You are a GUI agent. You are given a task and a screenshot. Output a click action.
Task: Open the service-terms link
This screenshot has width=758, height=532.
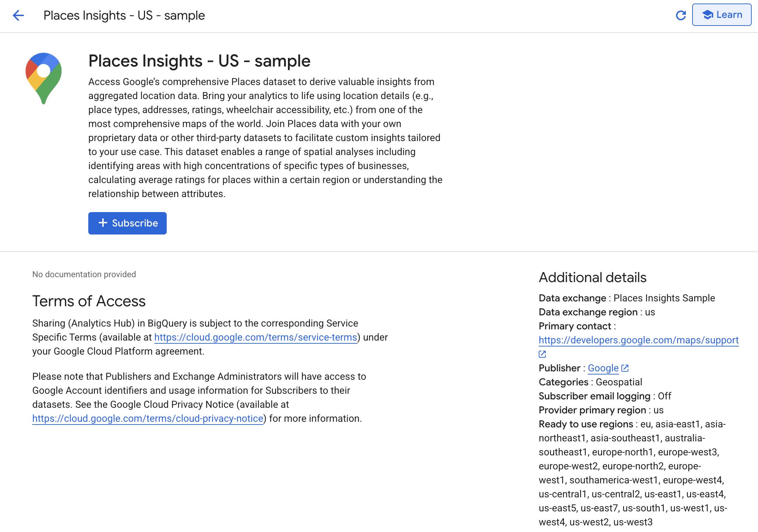[x=255, y=337]
